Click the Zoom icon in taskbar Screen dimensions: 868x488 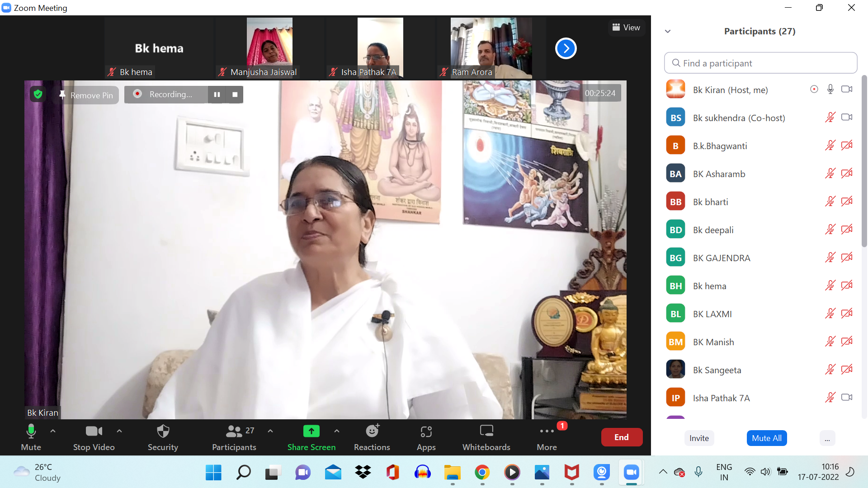pos(631,473)
